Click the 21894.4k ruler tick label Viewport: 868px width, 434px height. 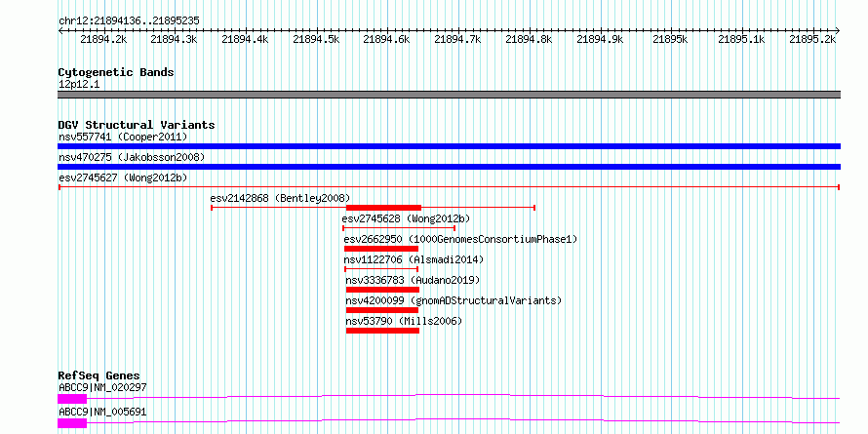245,39
